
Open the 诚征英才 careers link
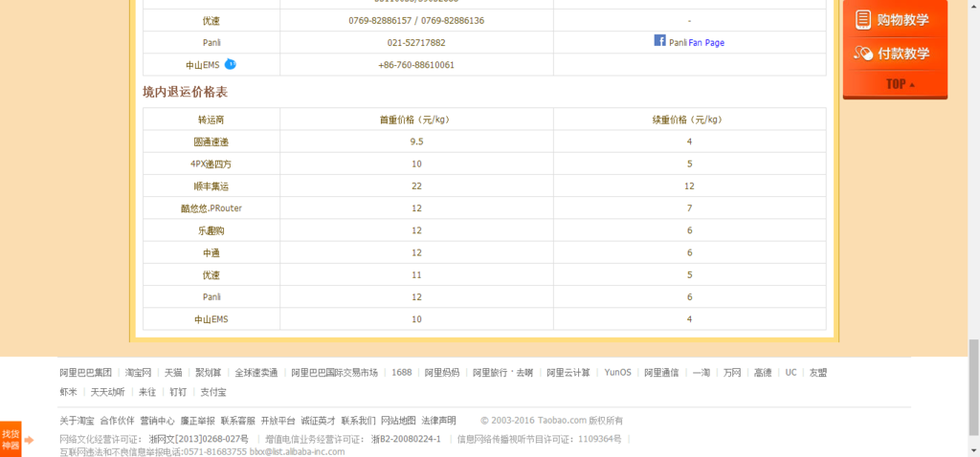318,421
